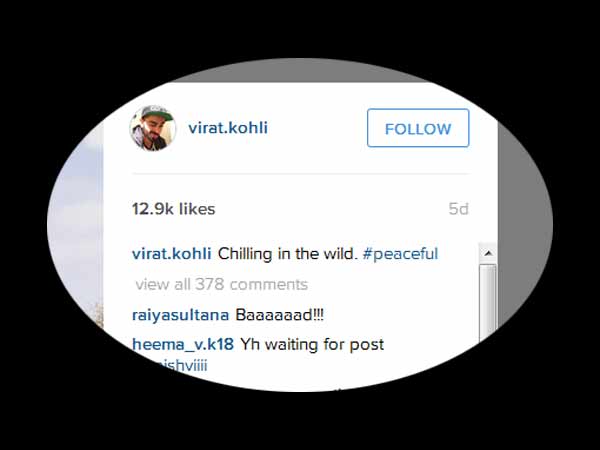Visit heema_v.k18's profile from the comment
This screenshot has width=600, height=450.
(183, 345)
